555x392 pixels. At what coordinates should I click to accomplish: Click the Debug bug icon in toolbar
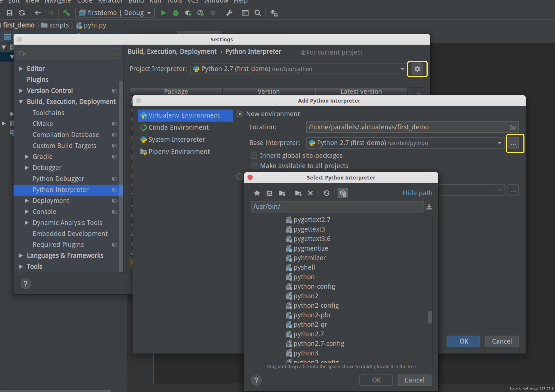tap(176, 13)
